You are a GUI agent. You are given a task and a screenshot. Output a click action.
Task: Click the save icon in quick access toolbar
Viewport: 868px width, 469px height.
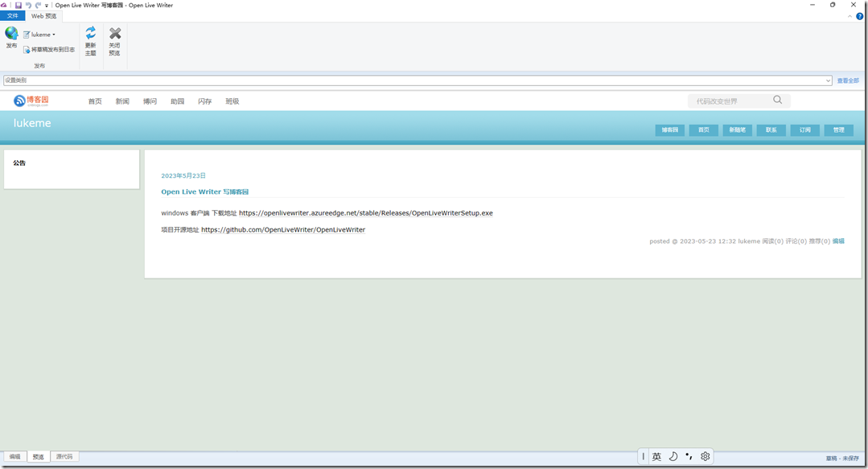coord(19,5)
